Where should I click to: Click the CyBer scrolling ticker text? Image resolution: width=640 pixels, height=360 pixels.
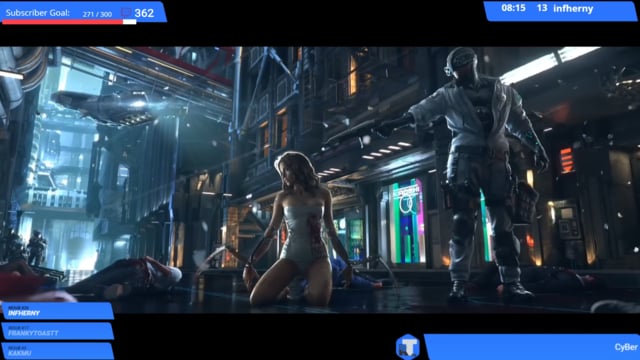(627, 347)
